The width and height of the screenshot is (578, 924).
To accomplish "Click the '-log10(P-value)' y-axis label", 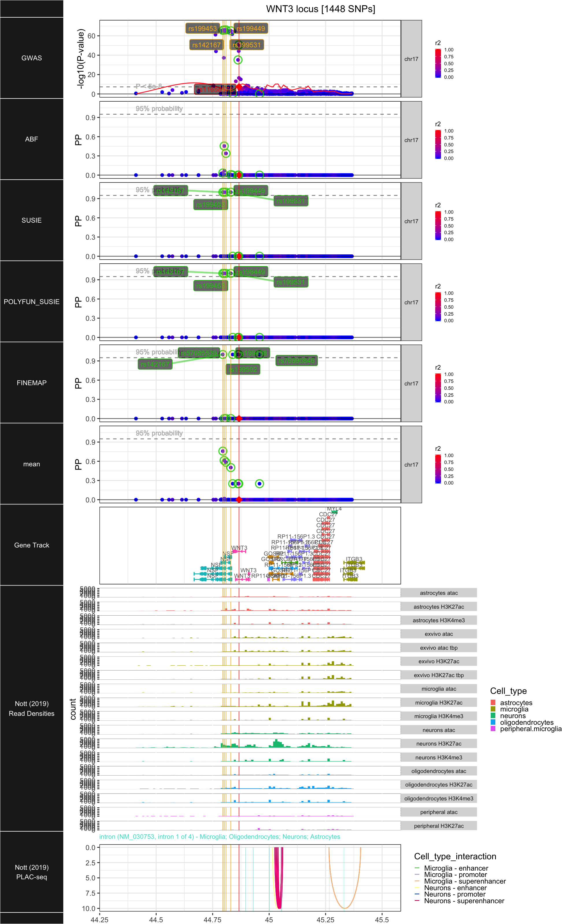I will click(80, 59).
